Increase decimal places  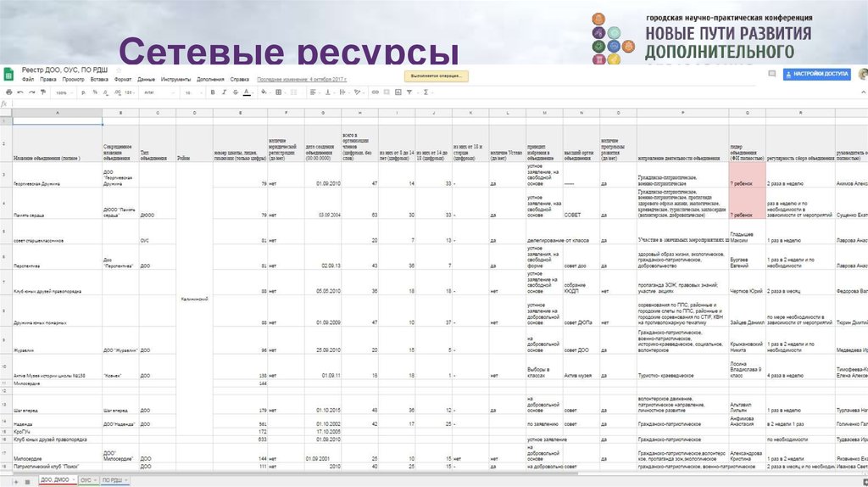pos(117,92)
